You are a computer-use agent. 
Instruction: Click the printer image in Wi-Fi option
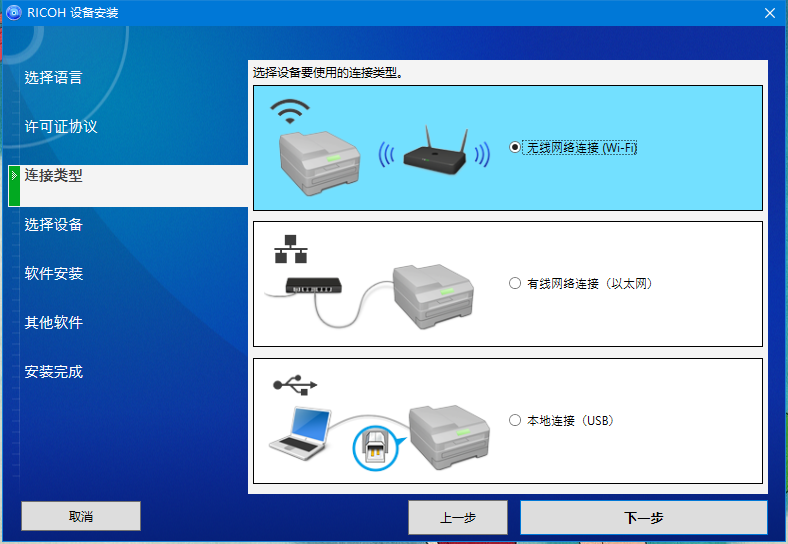click(320, 162)
